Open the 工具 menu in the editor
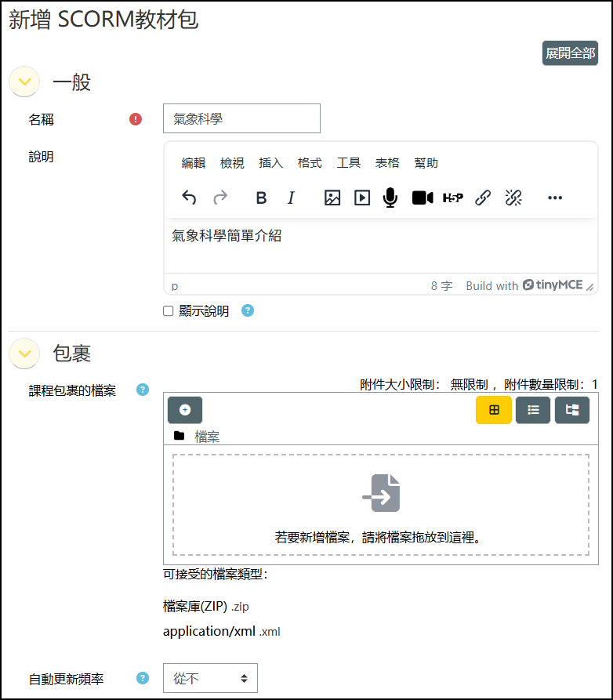This screenshot has width=613, height=700. [349, 163]
